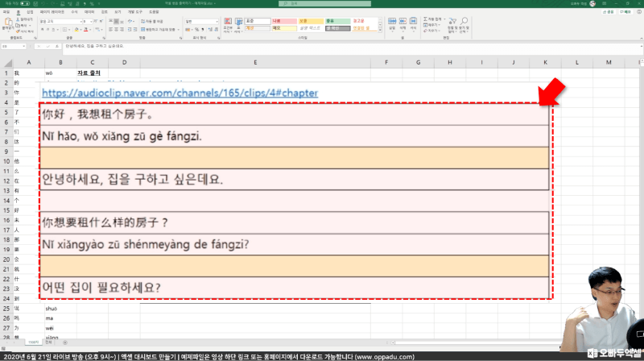Select column E header
This screenshot has width=644, height=361.
tap(254, 62)
